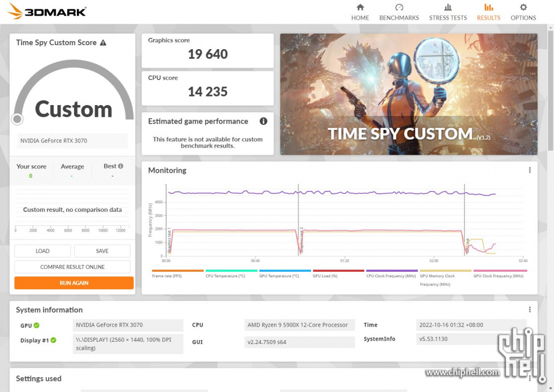Click the LOAD button
Viewport: 554px width, 392px height.
(x=42, y=251)
